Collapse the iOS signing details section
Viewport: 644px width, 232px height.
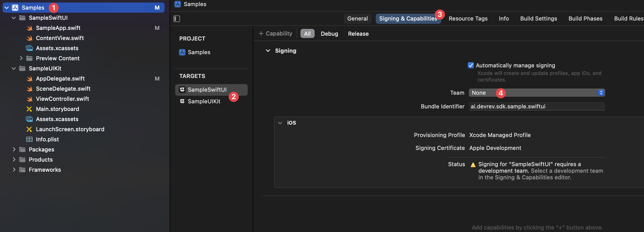point(280,123)
